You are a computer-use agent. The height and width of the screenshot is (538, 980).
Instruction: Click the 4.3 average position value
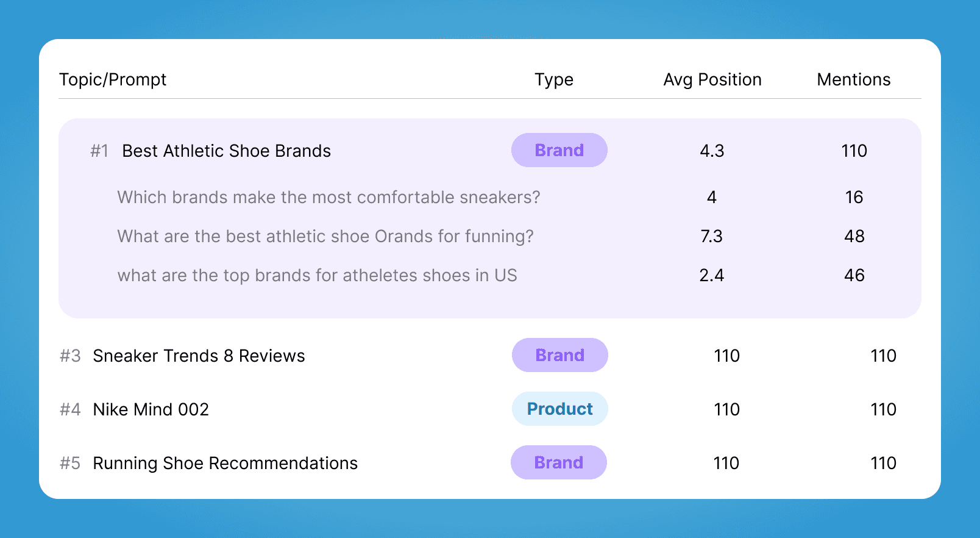[x=712, y=151]
